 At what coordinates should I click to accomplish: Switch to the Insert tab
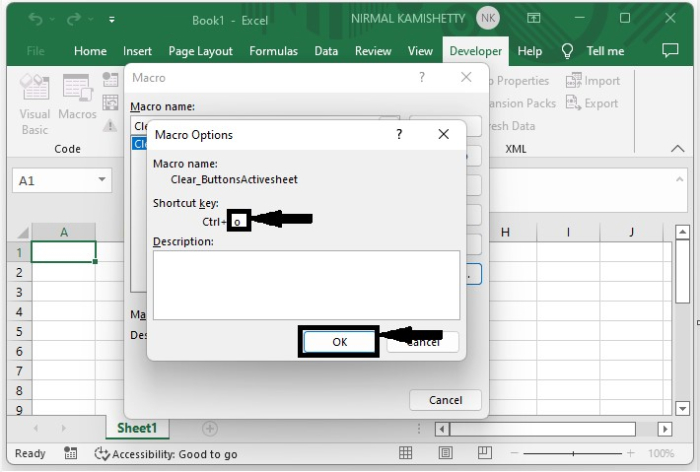(x=138, y=51)
